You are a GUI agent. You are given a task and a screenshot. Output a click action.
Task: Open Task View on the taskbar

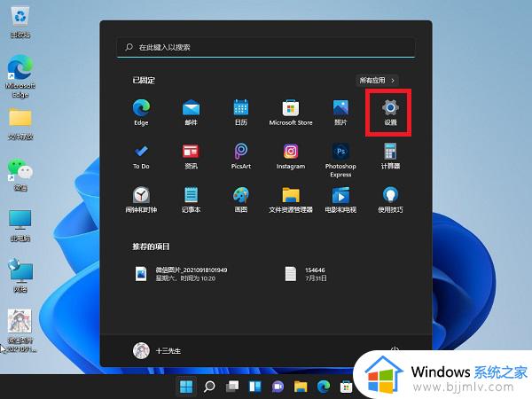coord(232,387)
